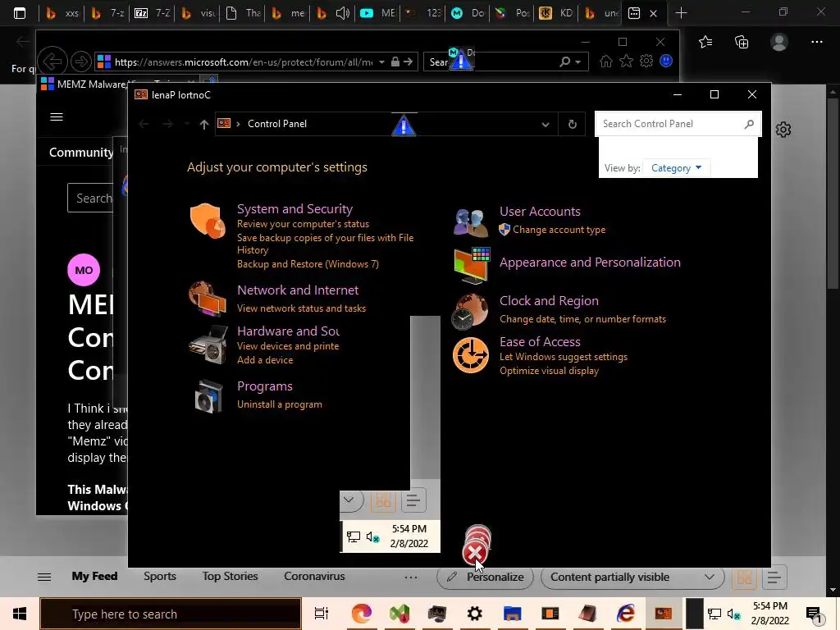This screenshot has width=840, height=630.
Task: Click the smiley feedback icon in Internet Explorer
Action: pyautogui.click(x=666, y=61)
